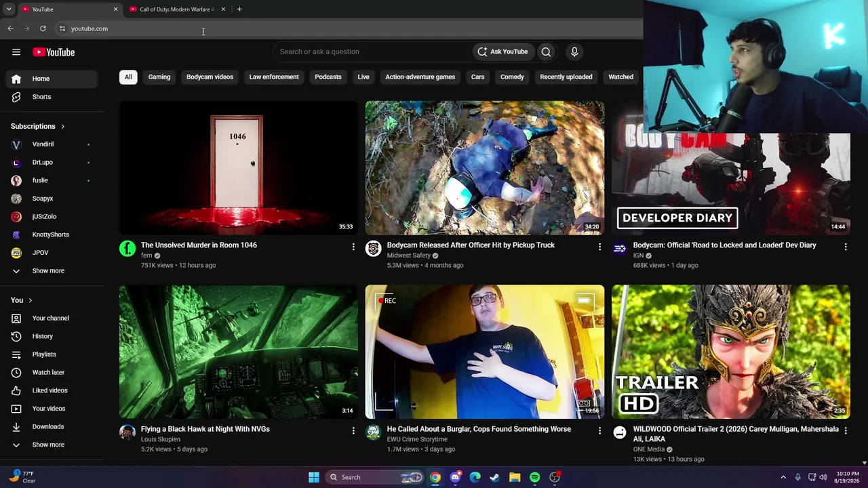This screenshot has width=868, height=488.
Task: Open the DrLupo channel subscription
Action: pos(52,163)
